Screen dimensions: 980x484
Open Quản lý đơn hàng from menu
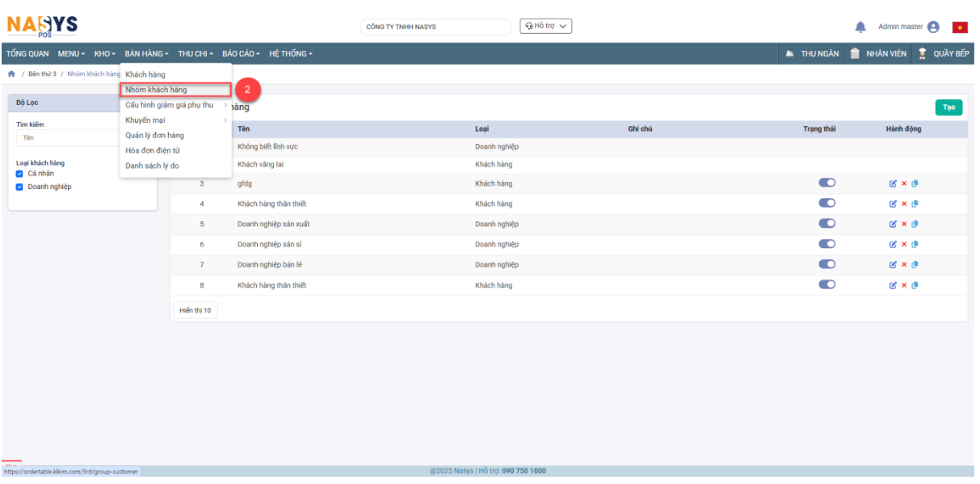pos(154,135)
